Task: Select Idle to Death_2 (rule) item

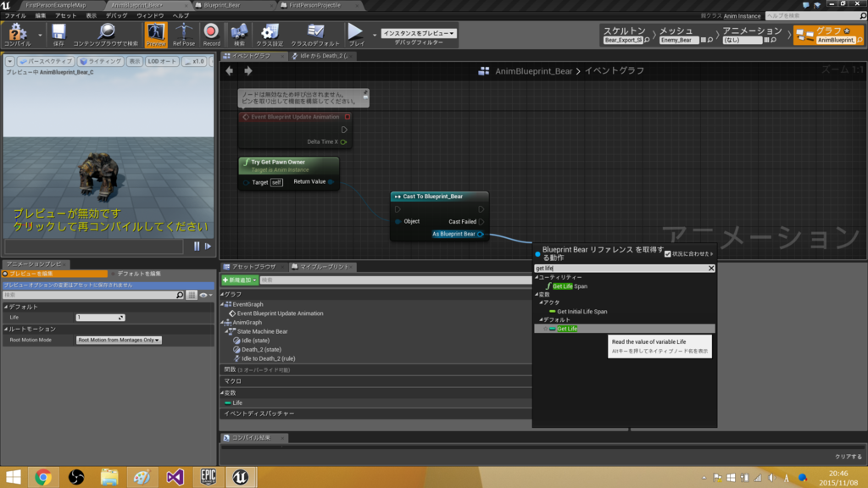Action: pyautogui.click(x=268, y=358)
